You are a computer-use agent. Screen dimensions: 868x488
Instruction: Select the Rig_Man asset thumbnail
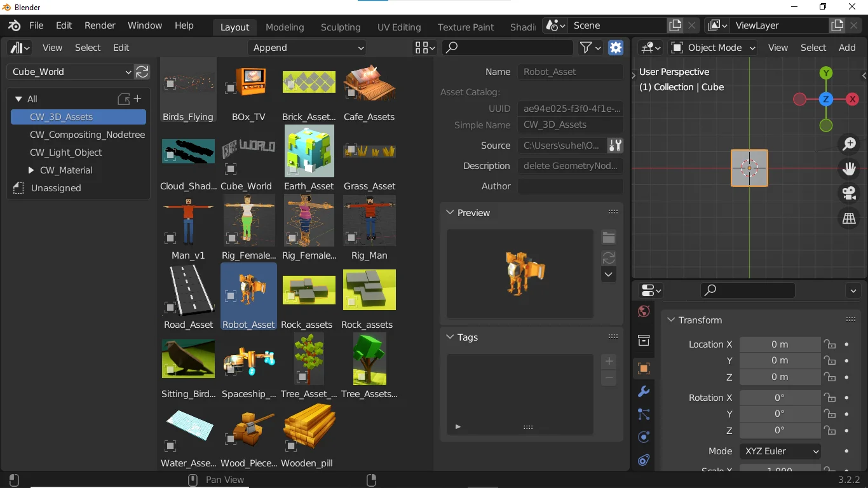(x=369, y=220)
